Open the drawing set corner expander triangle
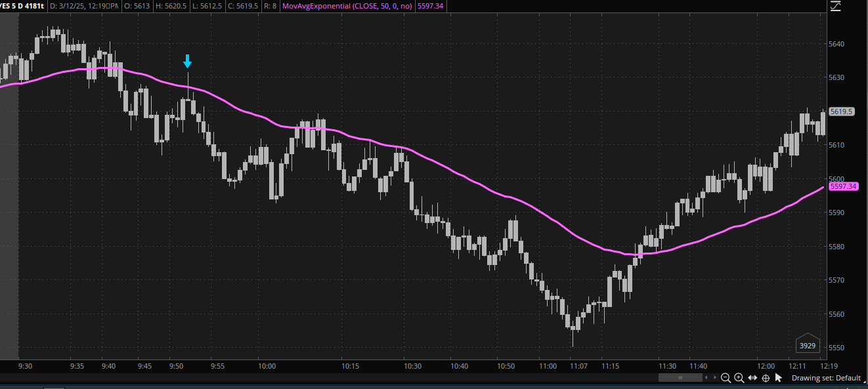The height and width of the screenshot is (389, 868). coord(866,380)
